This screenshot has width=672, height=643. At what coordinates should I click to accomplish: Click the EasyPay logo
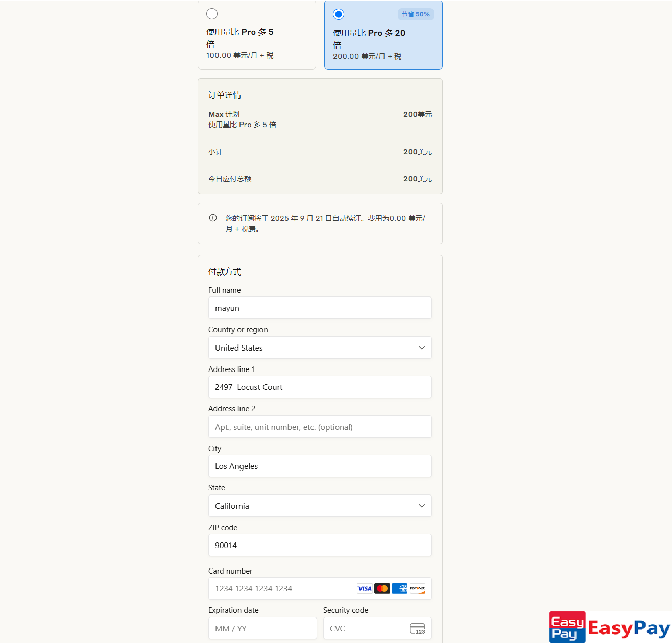click(x=610, y=627)
